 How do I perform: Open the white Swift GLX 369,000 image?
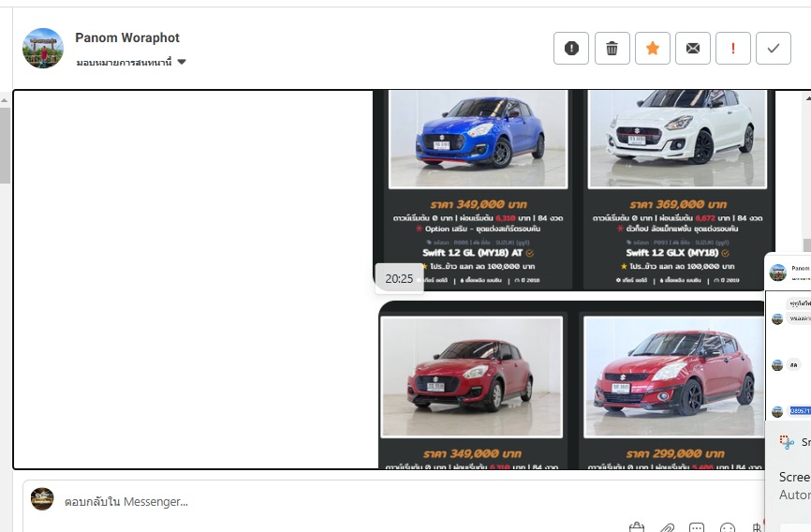click(x=677, y=139)
